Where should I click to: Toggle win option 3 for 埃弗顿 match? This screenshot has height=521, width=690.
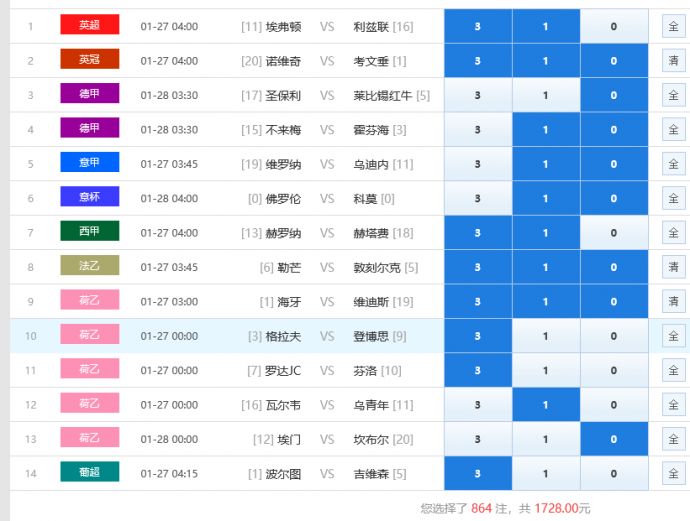[x=477, y=27]
